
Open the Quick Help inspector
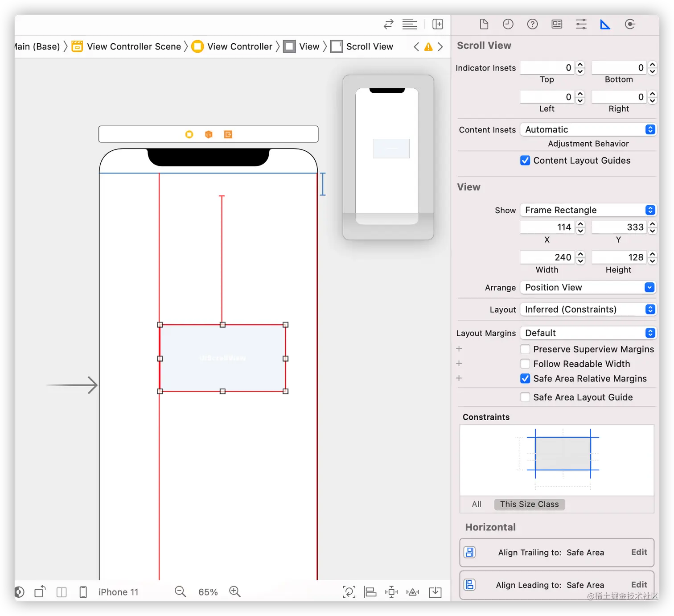[532, 24]
